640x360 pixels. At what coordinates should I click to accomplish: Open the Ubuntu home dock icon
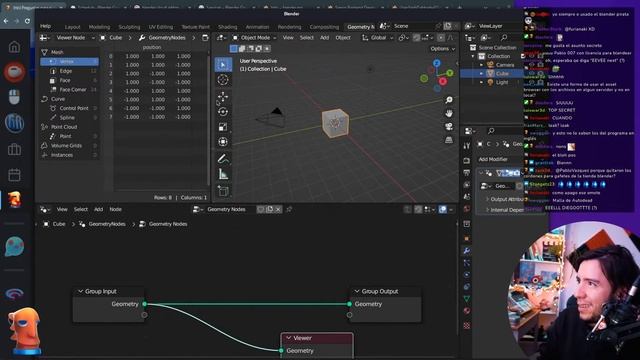pos(14,47)
